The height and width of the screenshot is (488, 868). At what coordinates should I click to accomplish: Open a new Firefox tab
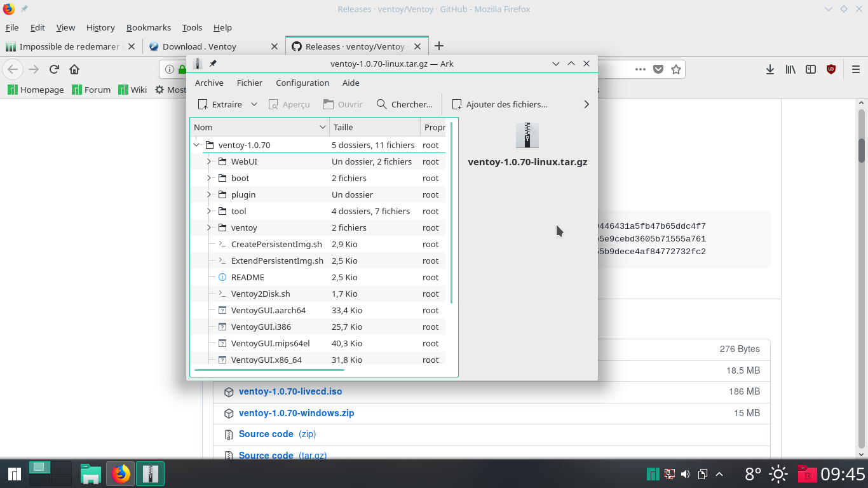click(438, 46)
